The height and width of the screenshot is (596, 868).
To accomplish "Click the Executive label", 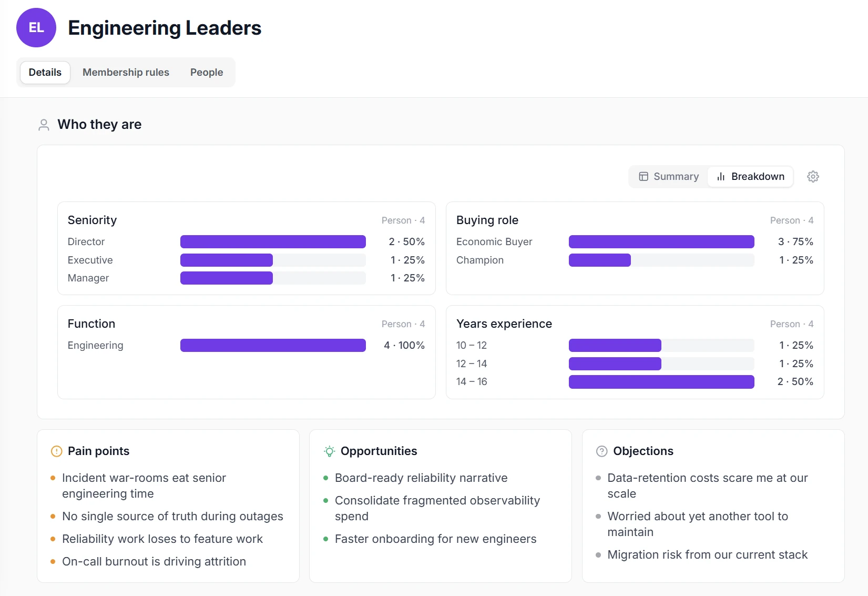I will (90, 260).
